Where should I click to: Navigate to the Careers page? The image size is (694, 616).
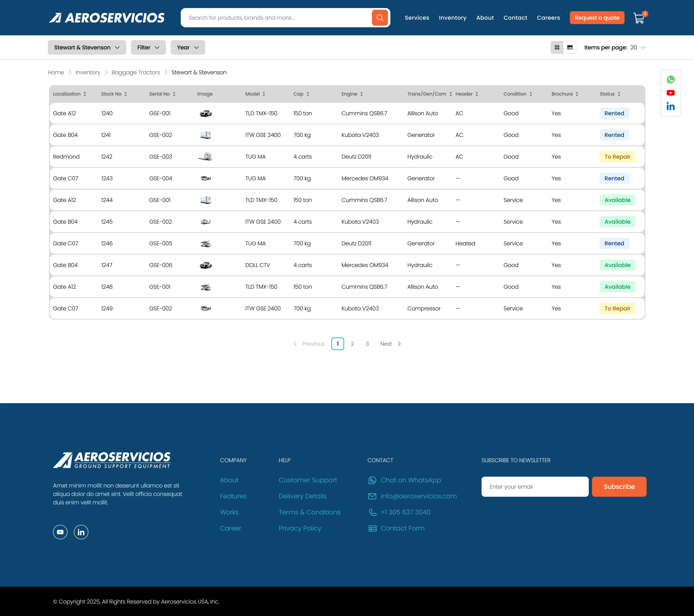[548, 18]
